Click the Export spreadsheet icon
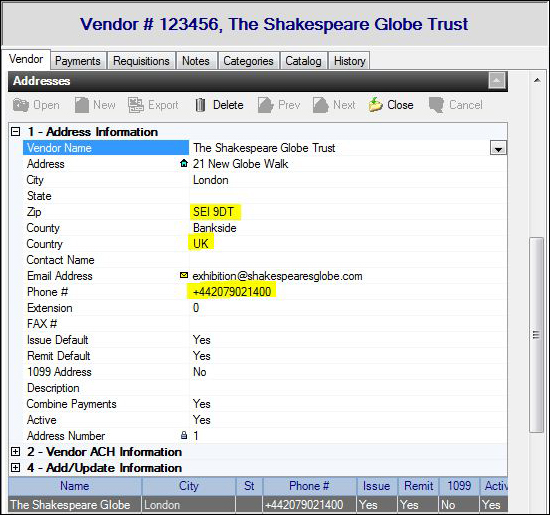 pyautogui.click(x=136, y=105)
